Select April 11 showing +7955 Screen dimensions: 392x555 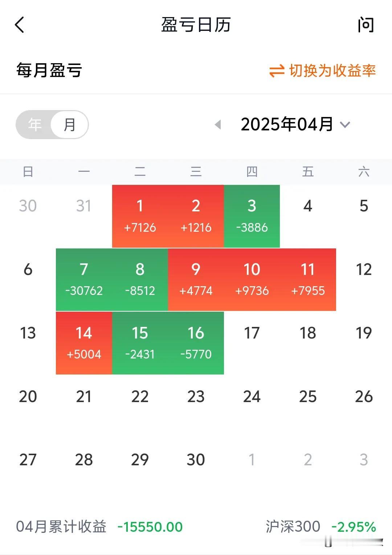pos(308,280)
